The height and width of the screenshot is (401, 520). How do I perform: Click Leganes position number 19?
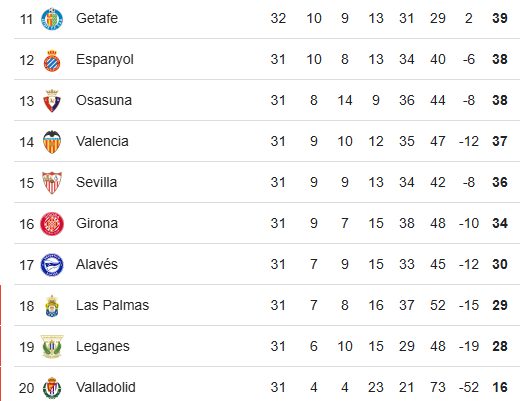tap(27, 347)
